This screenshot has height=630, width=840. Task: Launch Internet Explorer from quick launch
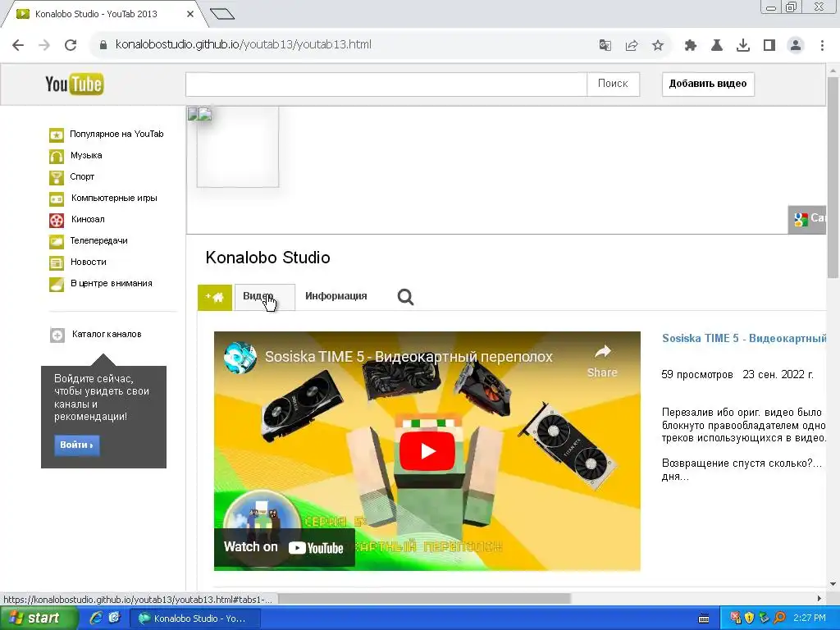[97, 618]
